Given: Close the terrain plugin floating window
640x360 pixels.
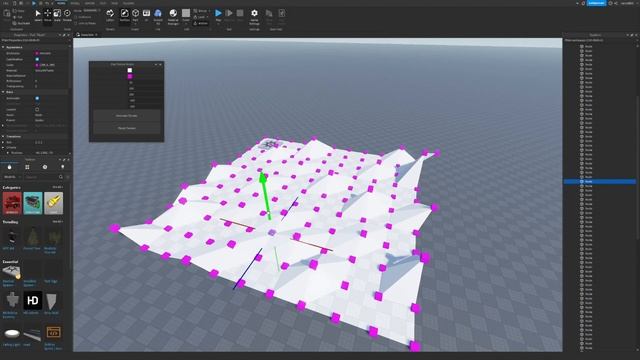Looking at the screenshot, I should [160, 64].
